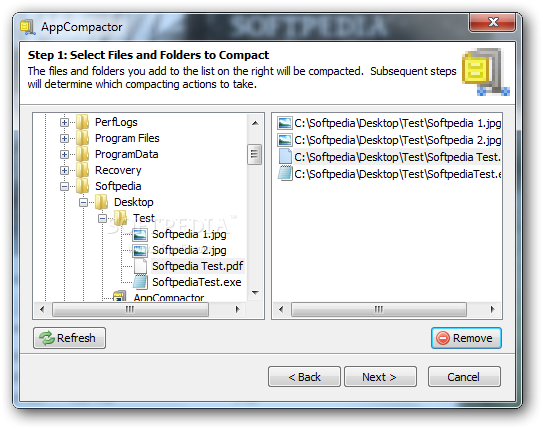Collapse the Desktop folder node
The image size is (543, 429).
(83, 202)
